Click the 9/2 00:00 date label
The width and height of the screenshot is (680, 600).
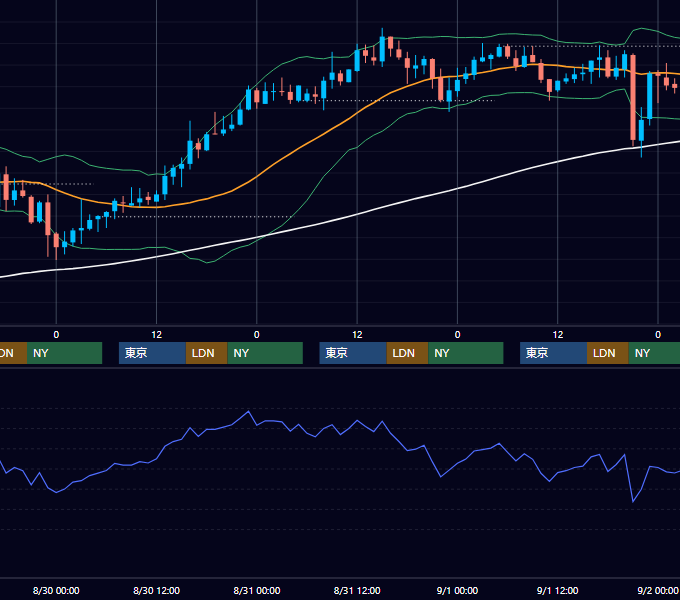coord(657,590)
